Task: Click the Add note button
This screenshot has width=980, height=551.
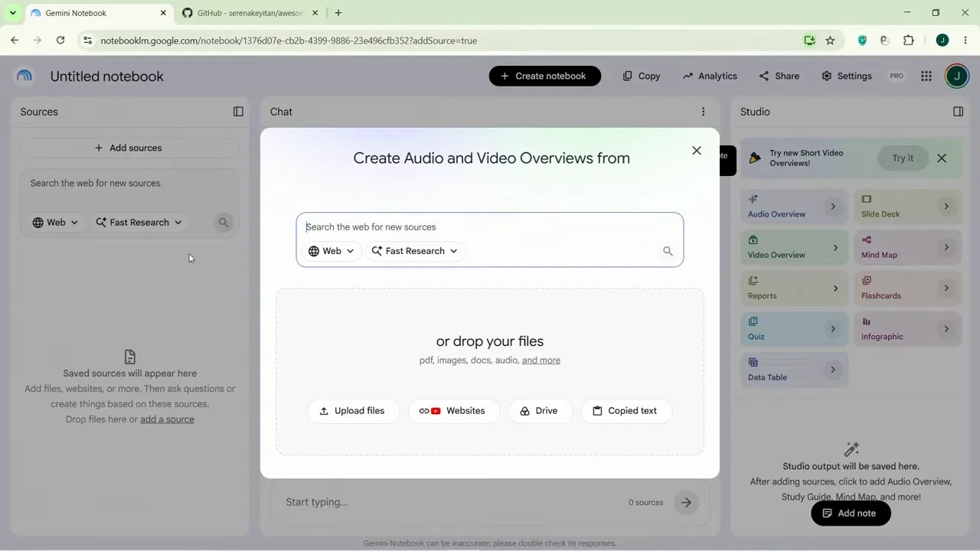Action: tap(851, 513)
